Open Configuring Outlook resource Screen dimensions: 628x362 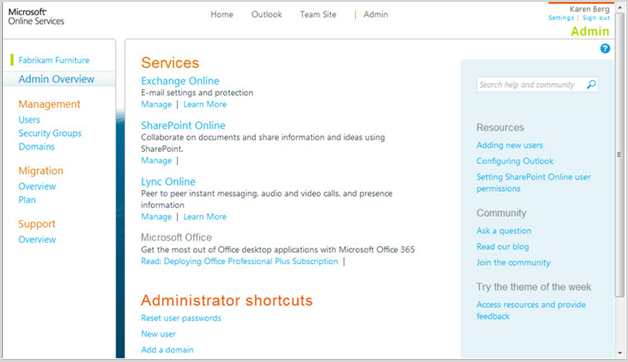pos(515,161)
